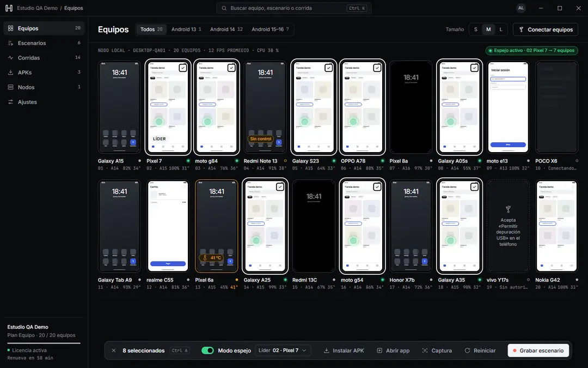
Task: Uncheck the Galaxy A35 device checkbox
Action: [474, 186]
